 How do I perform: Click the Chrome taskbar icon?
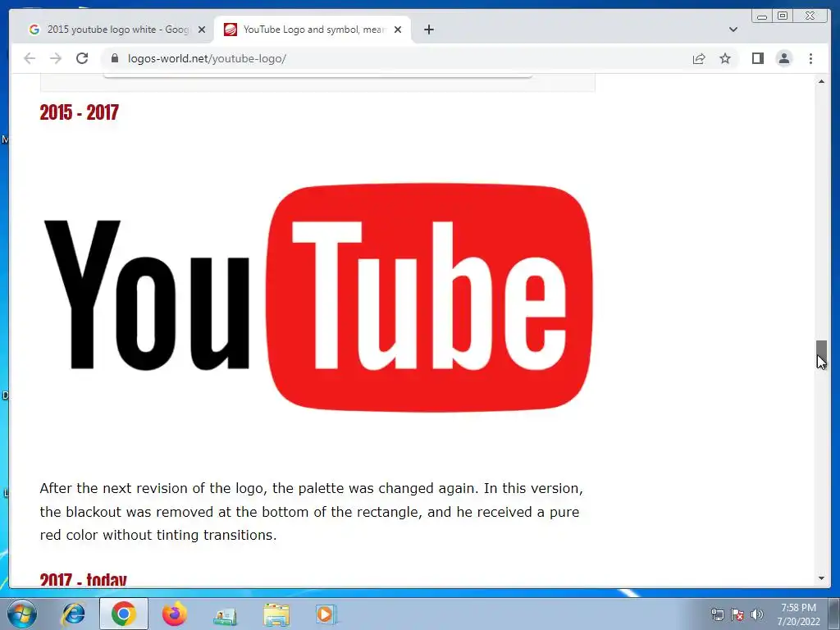pyautogui.click(x=124, y=614)
